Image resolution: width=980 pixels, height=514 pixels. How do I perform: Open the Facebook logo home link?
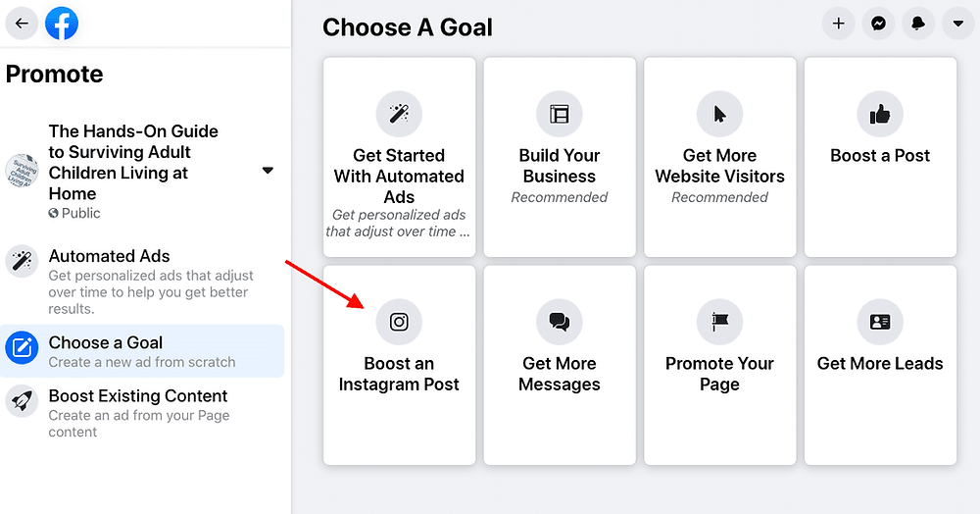point(62,24)
